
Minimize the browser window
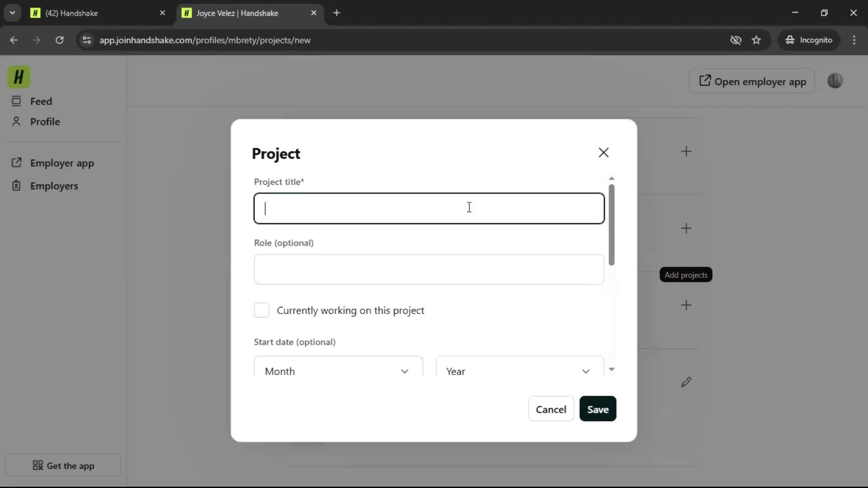click(795, 13)
